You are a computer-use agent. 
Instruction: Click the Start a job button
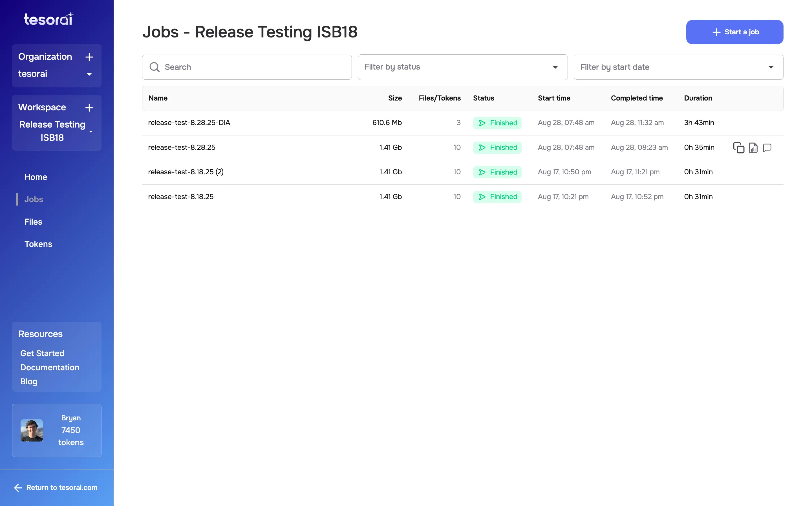(x=735, y=32)
